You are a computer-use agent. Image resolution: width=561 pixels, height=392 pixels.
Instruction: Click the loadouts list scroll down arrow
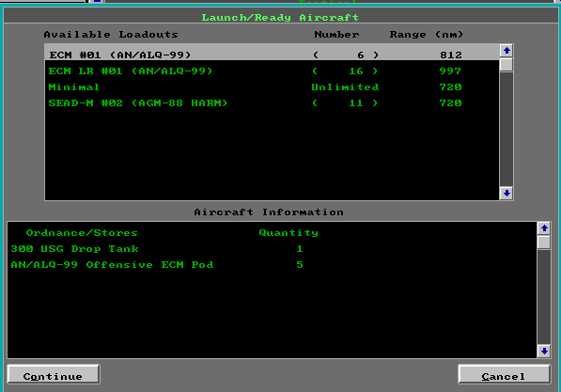(x=506, y=194)
